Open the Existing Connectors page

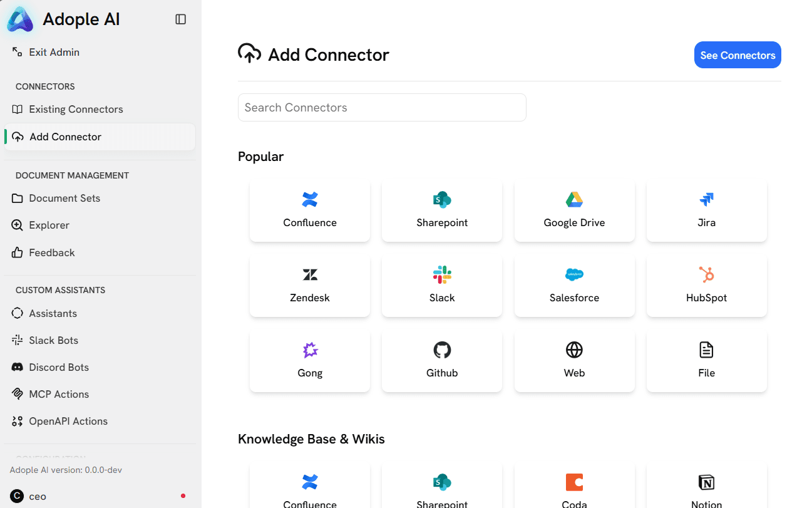(100, 109)
